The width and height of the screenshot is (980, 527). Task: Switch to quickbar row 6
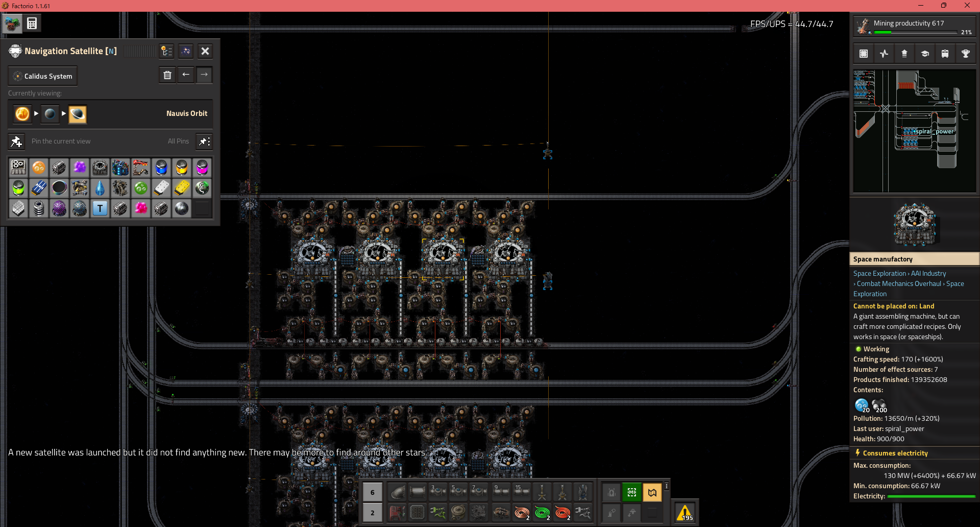[x=372, y=492]
